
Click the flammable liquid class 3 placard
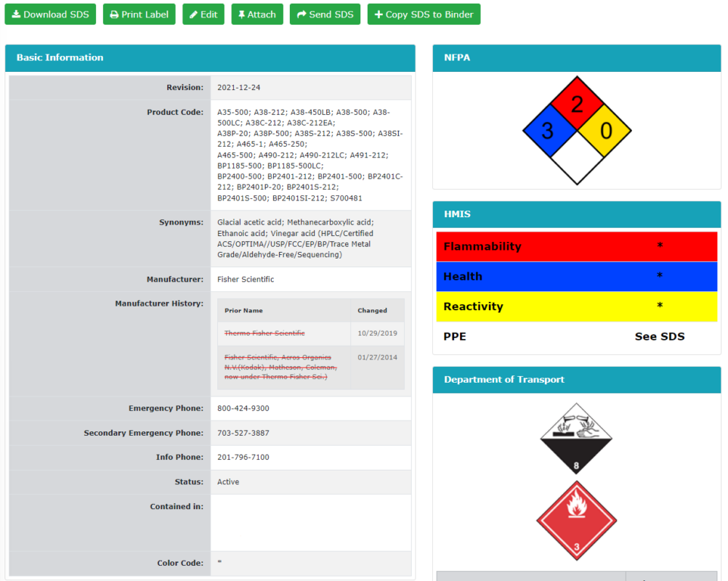577,521
